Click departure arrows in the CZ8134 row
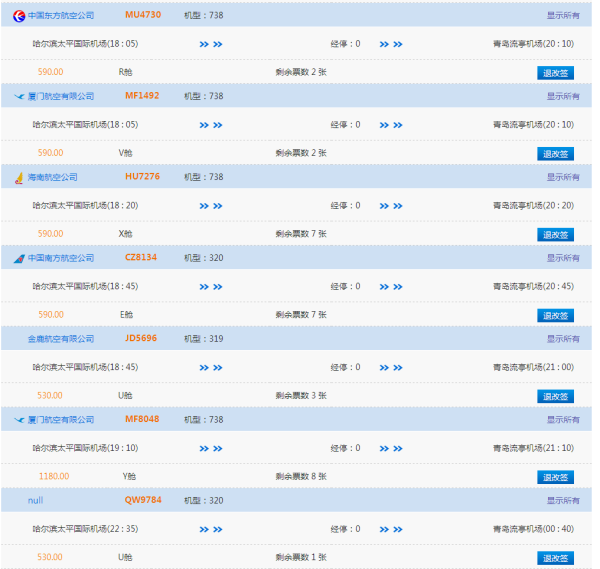600x569 pixels. coord(211,287)
